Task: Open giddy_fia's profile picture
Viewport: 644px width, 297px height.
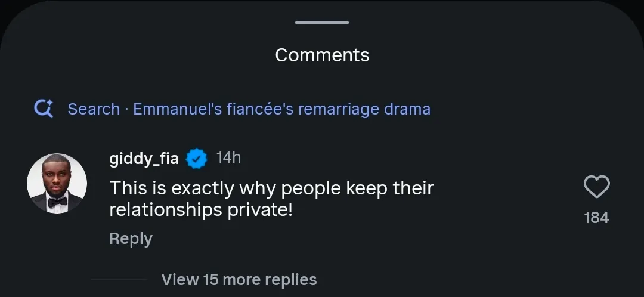Action: pyautogui.click(x=57, y=183)
